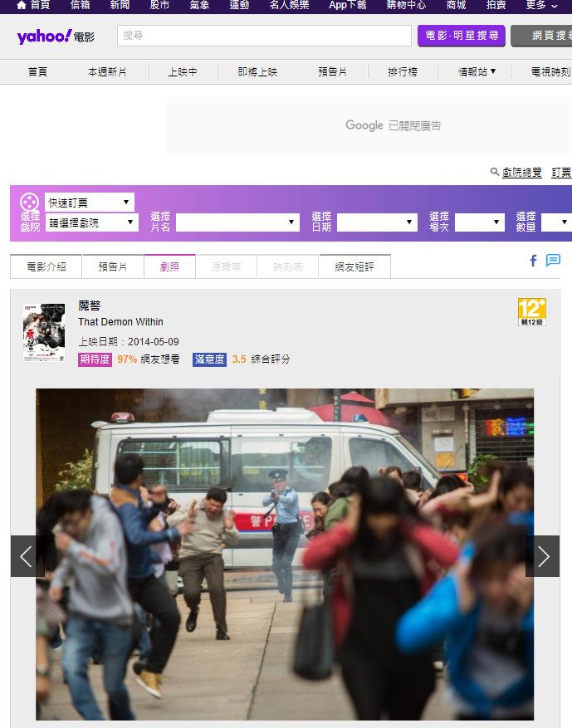Click the Yahoo 電影 logo
Viewport: 572px width, 728px height.
pyautogui.click(x=56, y=37)
